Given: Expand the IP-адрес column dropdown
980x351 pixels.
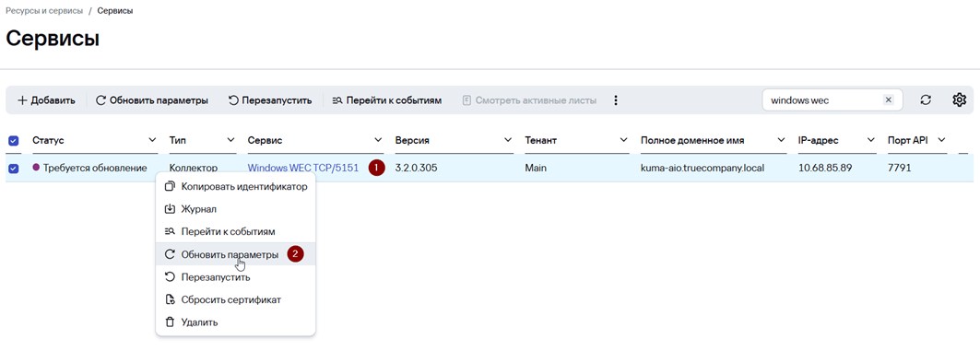Looking at the screenshot, I should pyautogui.click(x=871, y=140).
